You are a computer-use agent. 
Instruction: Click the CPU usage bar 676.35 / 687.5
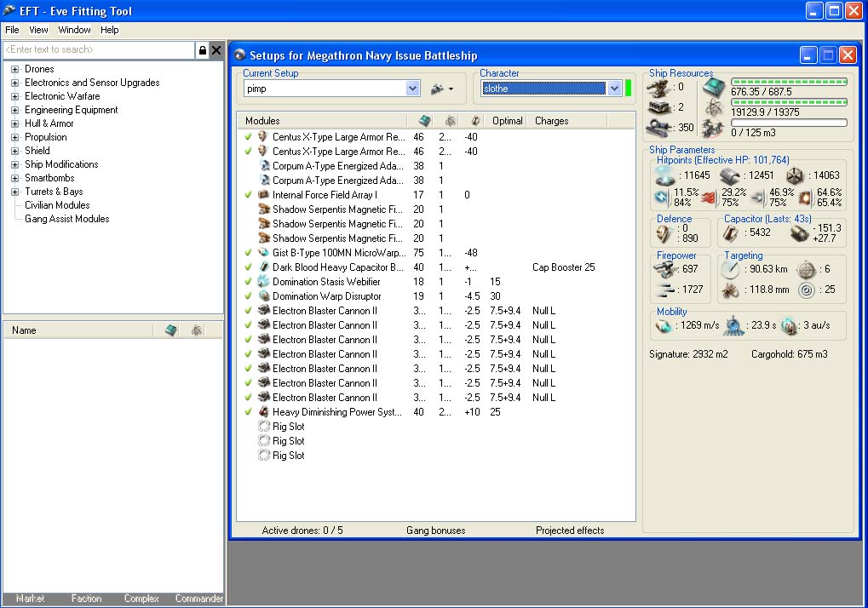coord(789,82)
